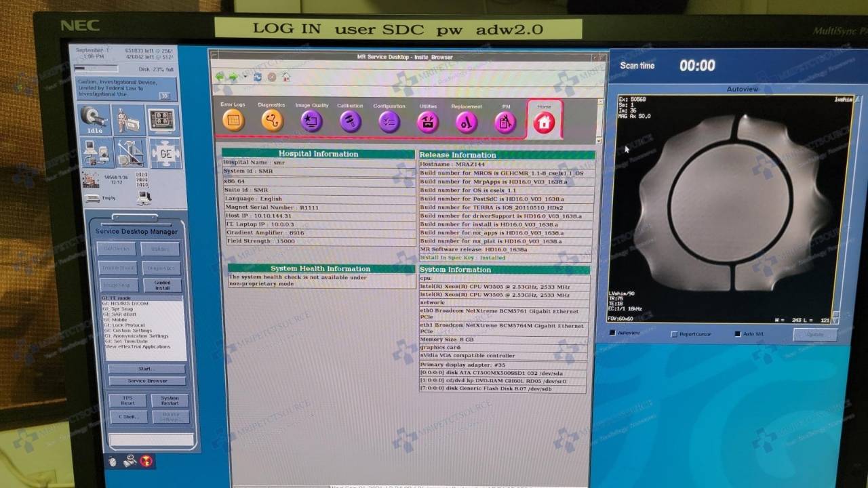This screenshot has width=868, height=488.
Task: Click the browser home page icon
Action: 286,77
